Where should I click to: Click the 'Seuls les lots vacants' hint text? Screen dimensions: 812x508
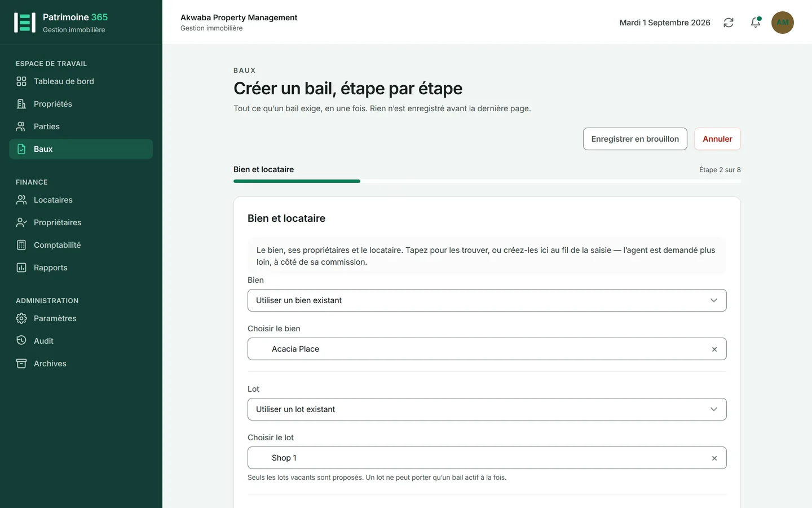coord(377,478)
